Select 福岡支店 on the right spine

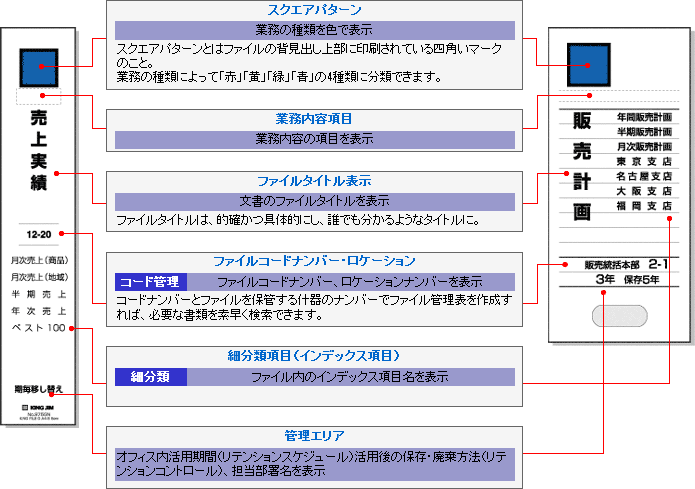click(x=644, y=206)
